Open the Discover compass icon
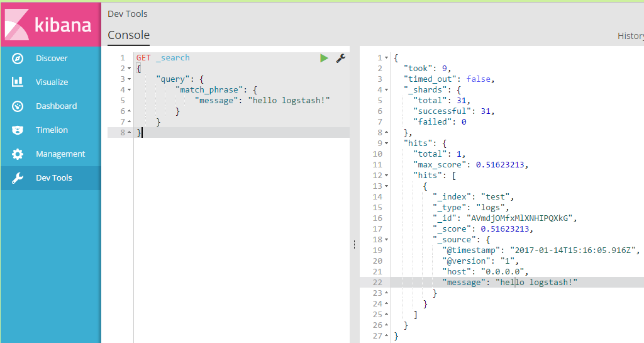The width and height of the screenshot is (644, 343). pos(18,59)
